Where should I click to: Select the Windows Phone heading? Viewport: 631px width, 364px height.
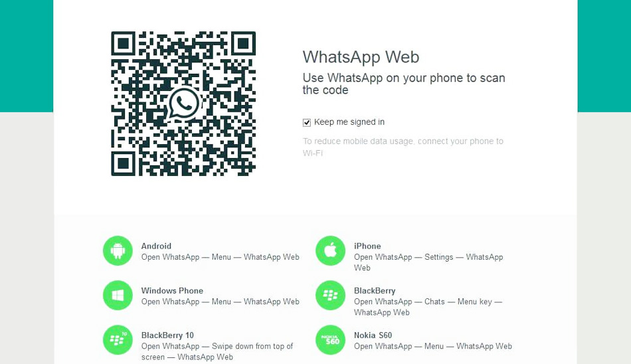pyautogui.click(x=172, y=291)
